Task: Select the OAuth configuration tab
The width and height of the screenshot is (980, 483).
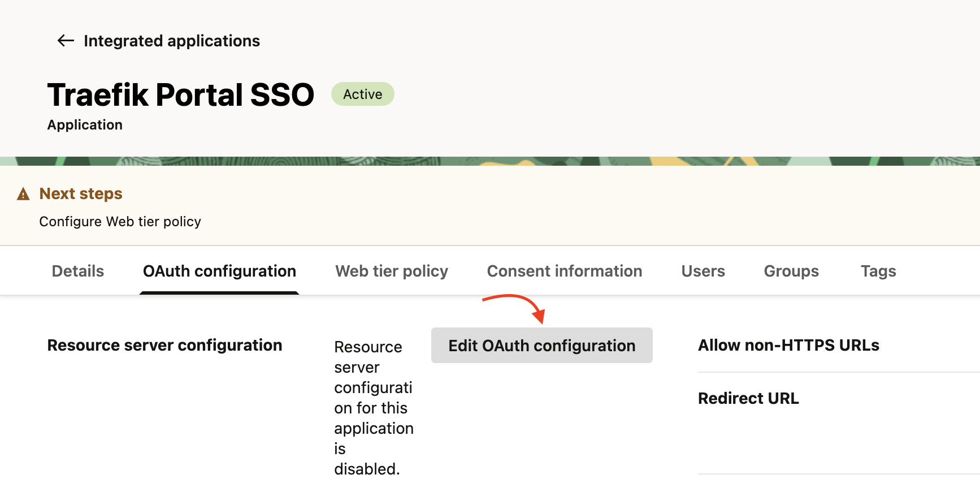Action: [x=219, y=271]
